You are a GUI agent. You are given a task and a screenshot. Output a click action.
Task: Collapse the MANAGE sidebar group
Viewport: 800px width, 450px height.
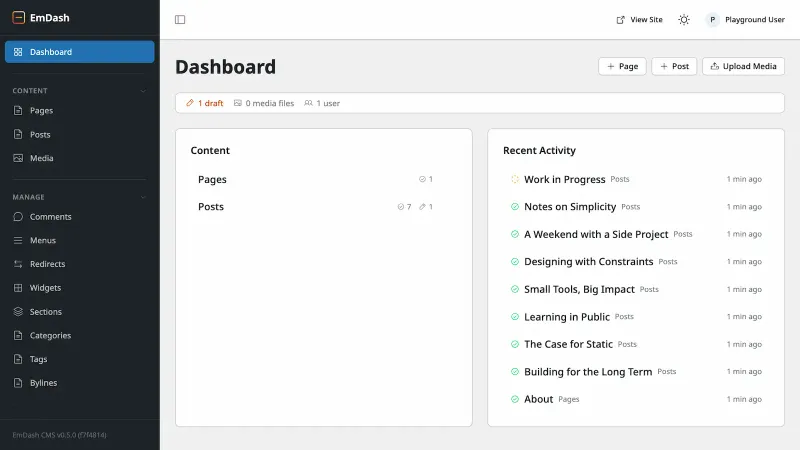[143, 197]
